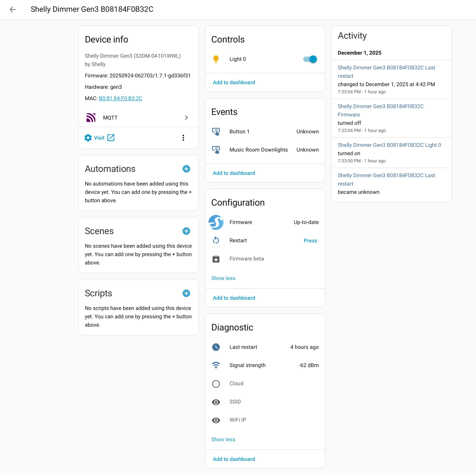Go back using the top-left arrow
476x475 pixels.
point(12,9)
